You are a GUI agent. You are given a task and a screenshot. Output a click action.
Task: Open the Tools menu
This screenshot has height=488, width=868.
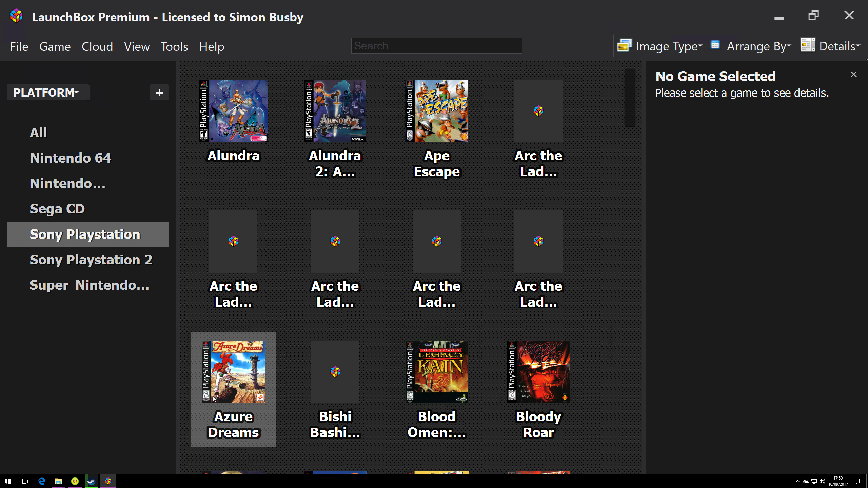(174, 46)
